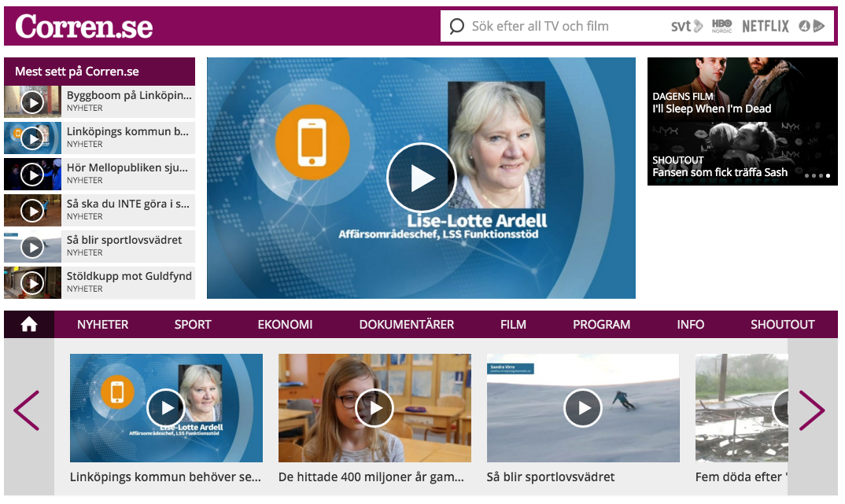This screenshot has height=504, width=845.
Task: Play the Hör Mellopubliken sju... video
Action: tap(32, 175)
